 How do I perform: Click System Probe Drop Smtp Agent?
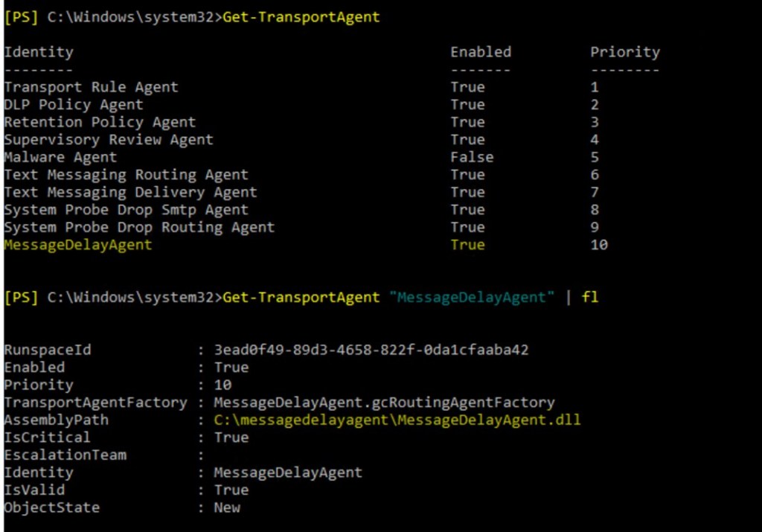pos(126,210)
